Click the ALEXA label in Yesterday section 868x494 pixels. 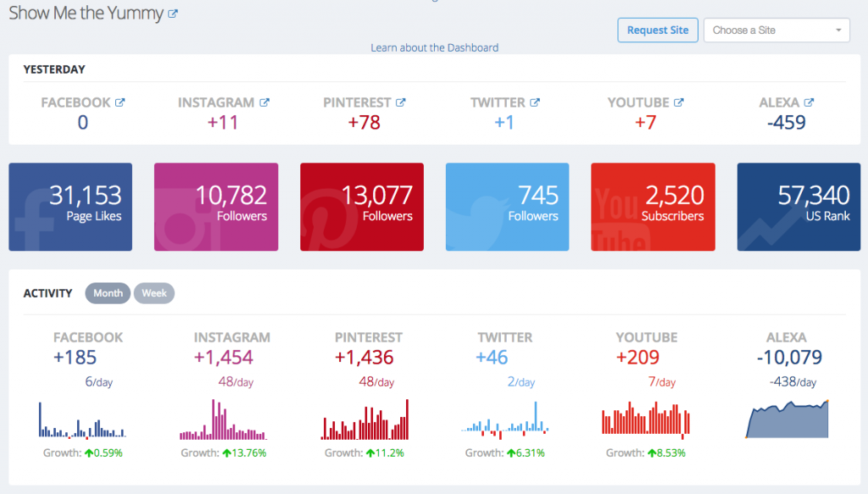click(x=779, y=103)
